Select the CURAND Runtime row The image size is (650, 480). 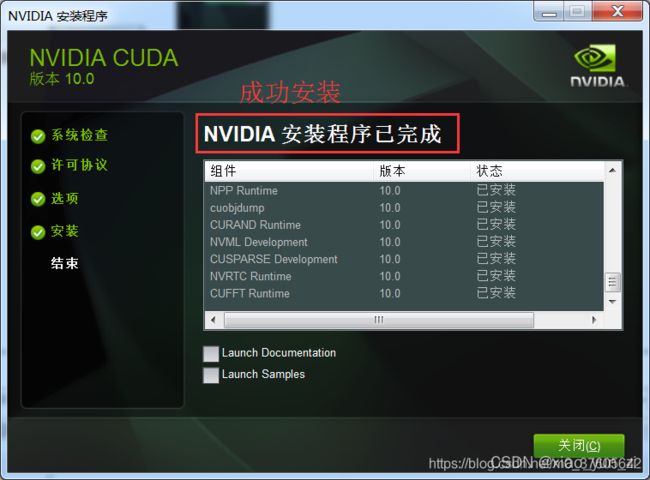[x=404, y=225]
